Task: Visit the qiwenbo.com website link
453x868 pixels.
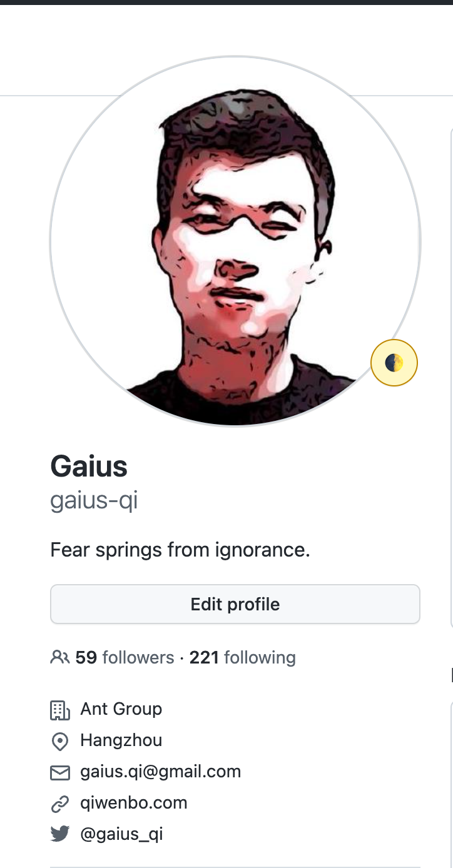Action: 134,803
